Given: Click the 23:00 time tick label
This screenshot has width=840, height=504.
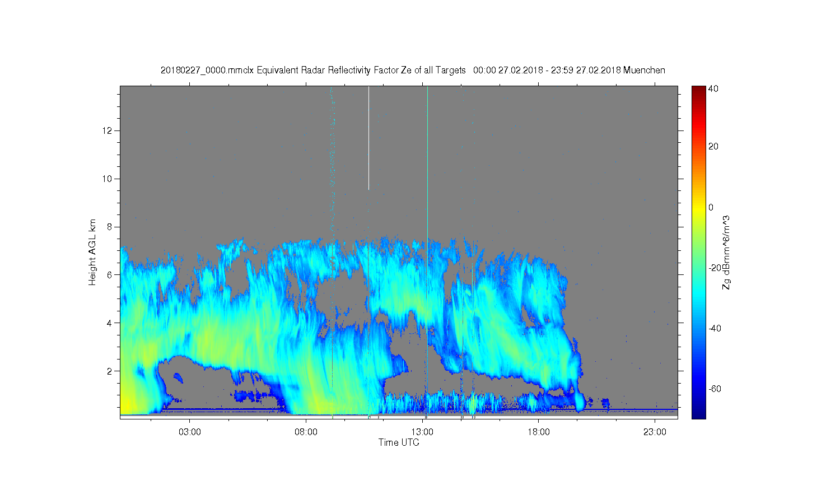Looking at the screenshot, I should click(x=655, y=432).
